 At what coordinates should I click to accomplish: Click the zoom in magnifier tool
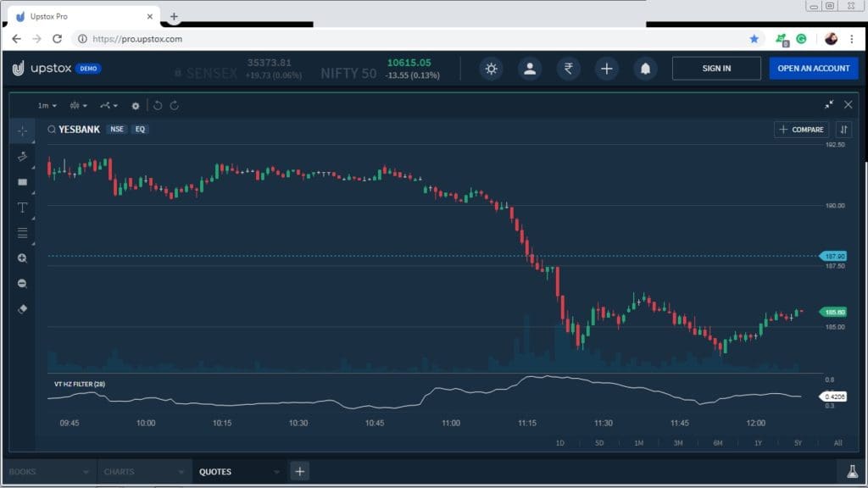(x=22, y=258)
